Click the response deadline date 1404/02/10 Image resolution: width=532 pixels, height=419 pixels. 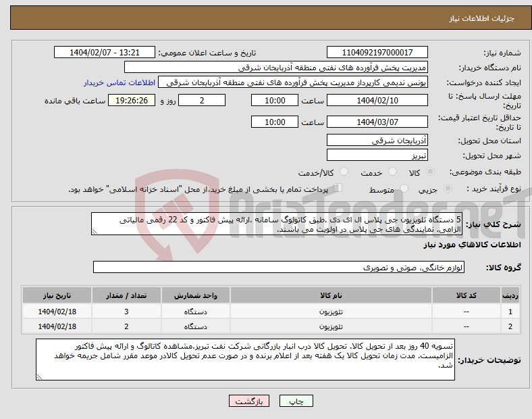tap(377, 100)
